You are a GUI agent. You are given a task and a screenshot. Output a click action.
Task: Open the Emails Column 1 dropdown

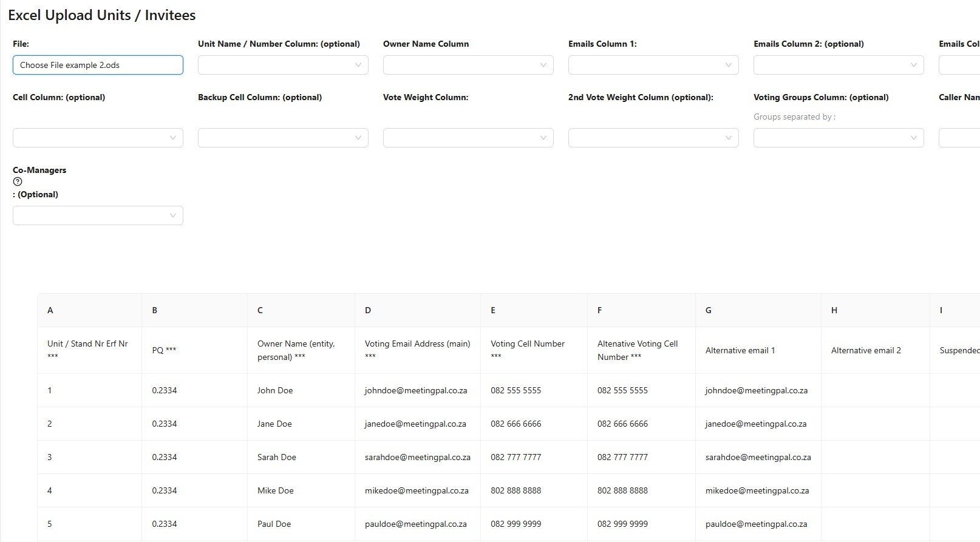coord(653,65)
